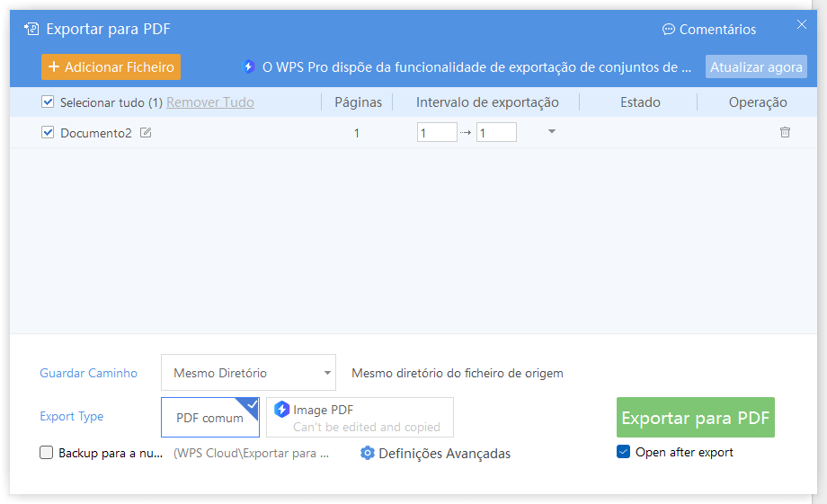Click the green Exportar para PDF button
The image size is (827, 504).
click(x=696, y=417)
